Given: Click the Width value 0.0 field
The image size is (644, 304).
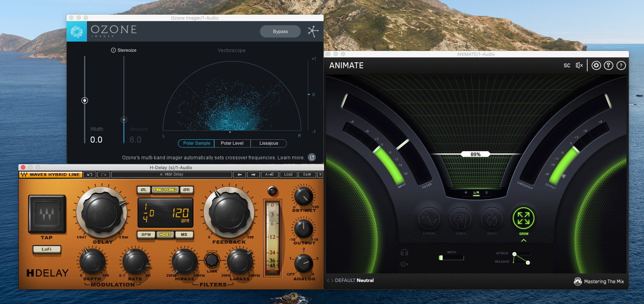Looking at the screenshot, I should (96, 140).
